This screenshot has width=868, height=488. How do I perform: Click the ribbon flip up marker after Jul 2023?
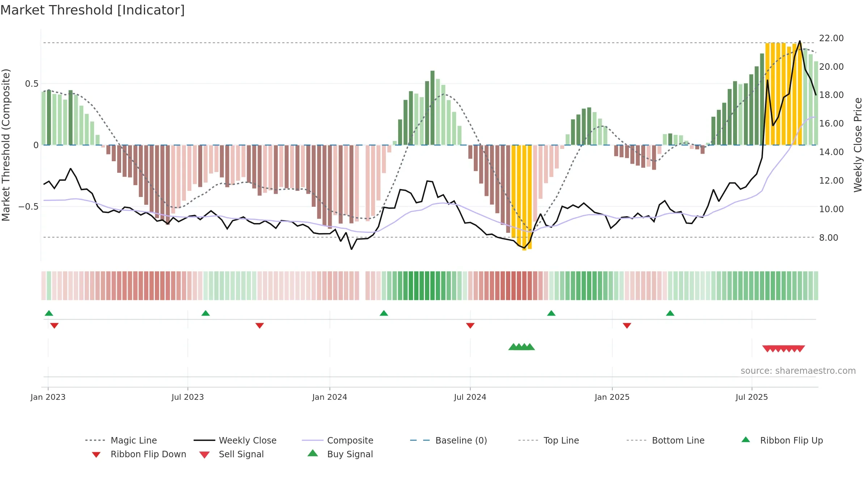coord(205,313)
